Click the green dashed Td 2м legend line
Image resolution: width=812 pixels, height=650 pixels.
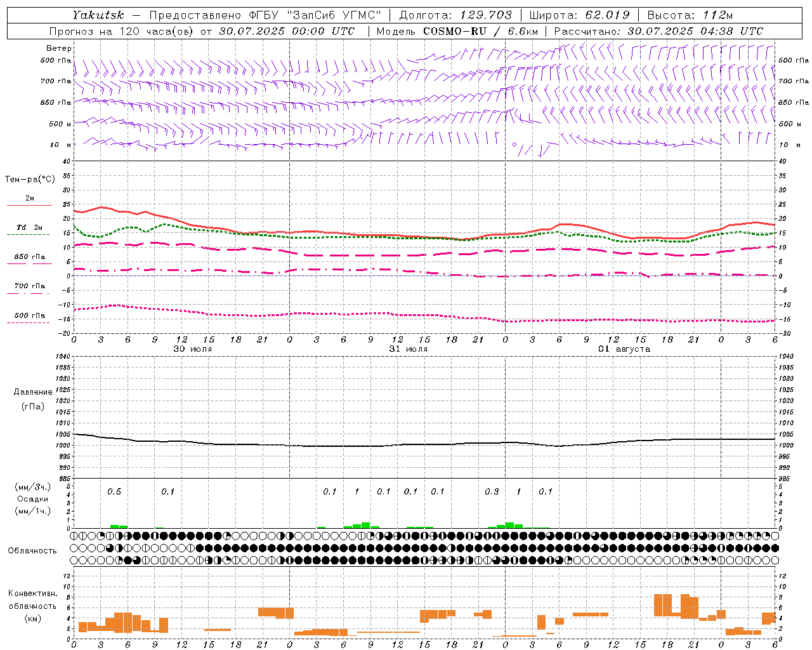coord(29,235)
